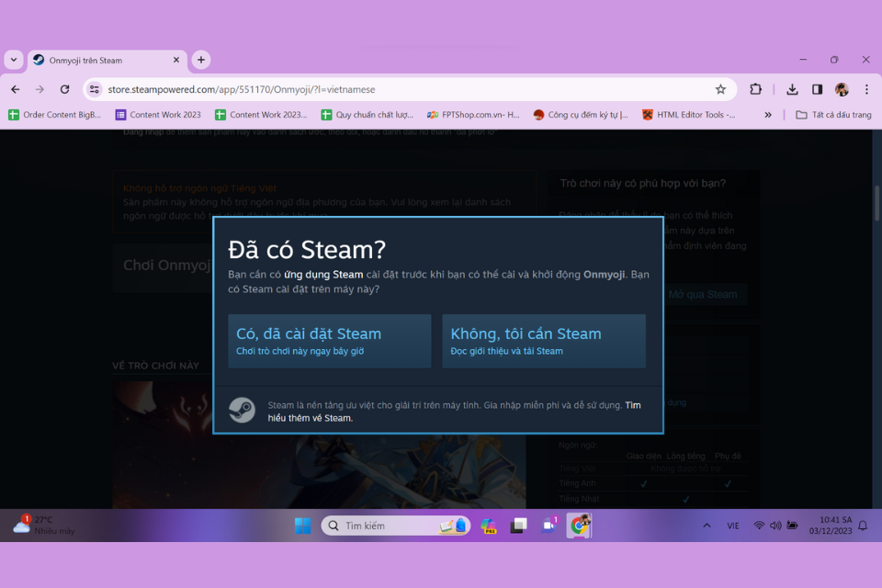
Task: Click Mở qua Steam button behind dialog
Action: point(703,295)
